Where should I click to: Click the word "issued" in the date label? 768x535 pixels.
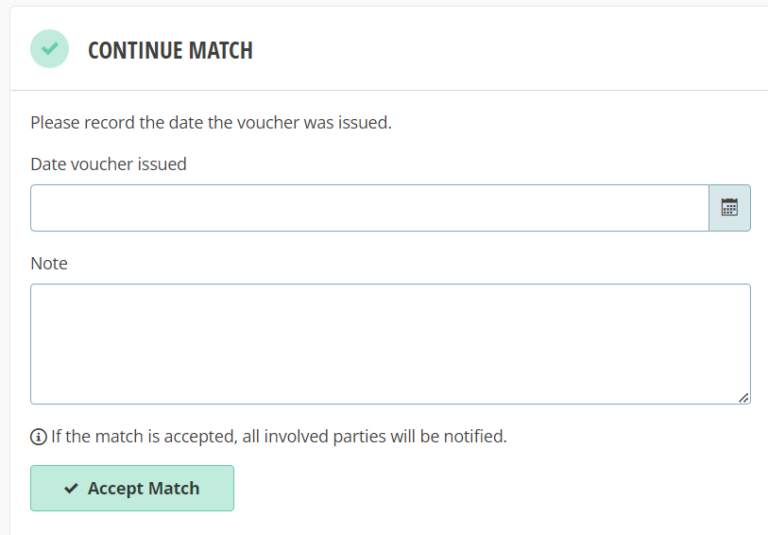tap(162, 164)
